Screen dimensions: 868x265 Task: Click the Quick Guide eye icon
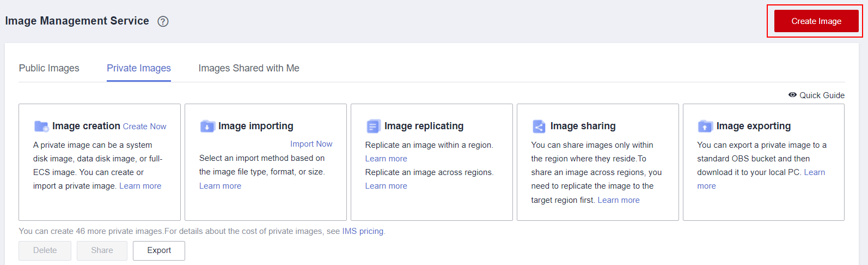tap(792, 95)
